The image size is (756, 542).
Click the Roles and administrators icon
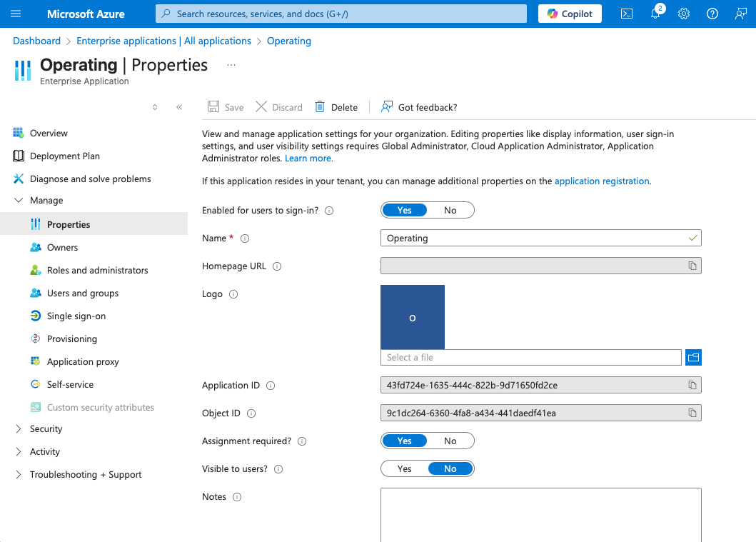coord(36,270)
